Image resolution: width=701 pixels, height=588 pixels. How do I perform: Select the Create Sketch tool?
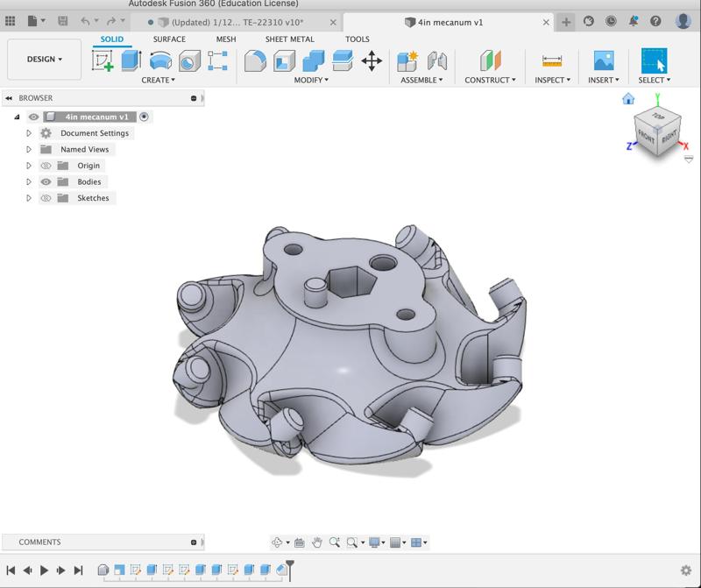point(103,60)
